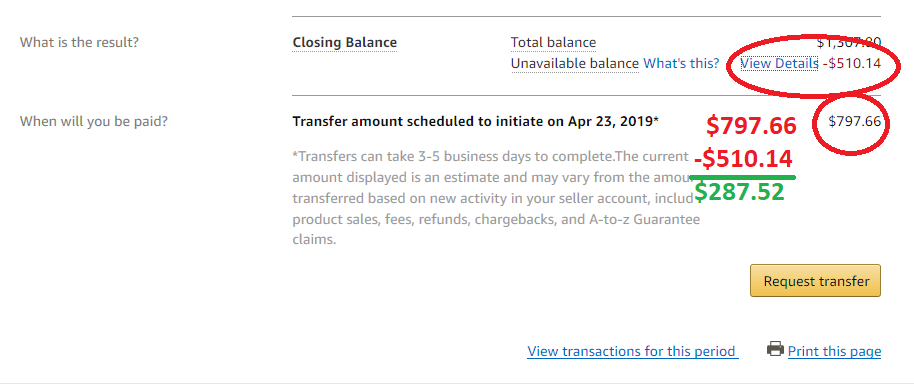Image resolution: width=914 pixels, height=391 pixels.
Task: Click the Closing Balance label
Action: click(x=344, y=43)
